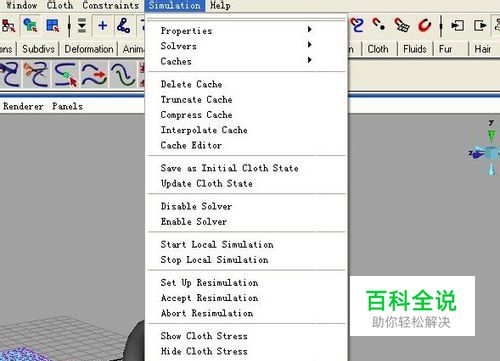Enable snap to points magnet icon

pos(379,25)
